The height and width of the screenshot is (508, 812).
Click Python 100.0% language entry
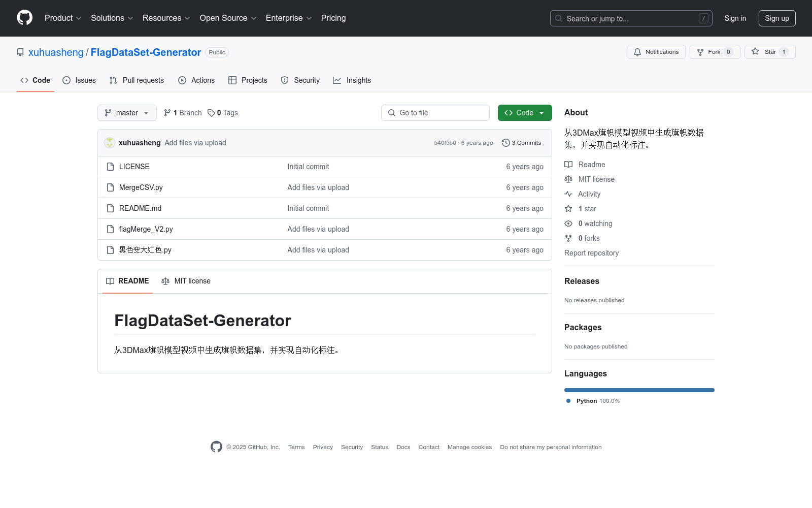point(593,401)
